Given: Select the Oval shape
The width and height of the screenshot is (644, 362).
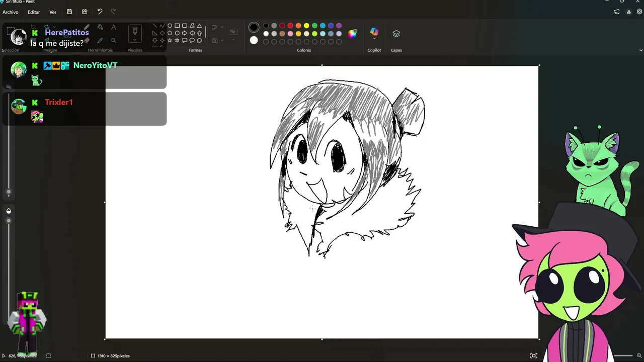Looking at the screenshot, I should [x=170, y=26].
